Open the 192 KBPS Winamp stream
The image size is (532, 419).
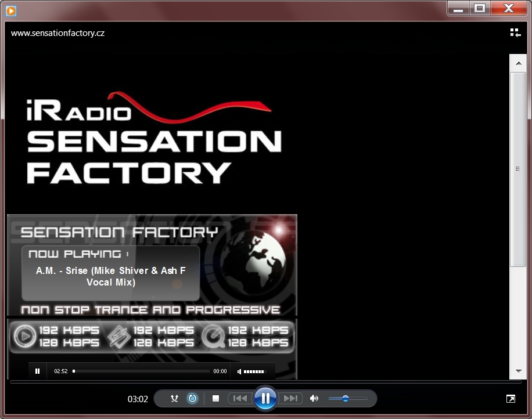point(164,330)
